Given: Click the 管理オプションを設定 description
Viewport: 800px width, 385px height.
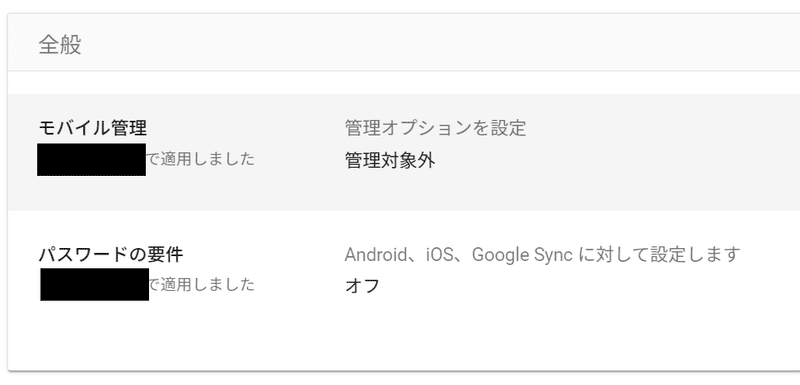Looking at the screenshot, I should click(x=435, y=128).
